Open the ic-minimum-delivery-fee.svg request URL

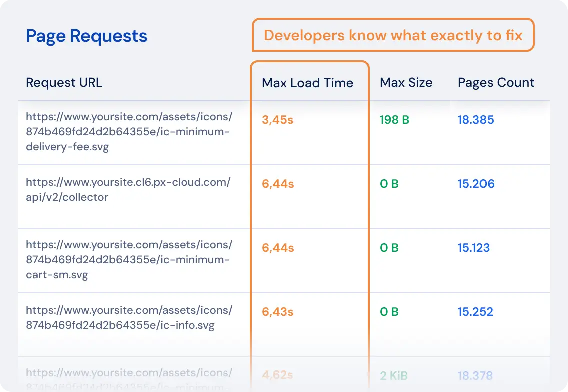[129, 132]
